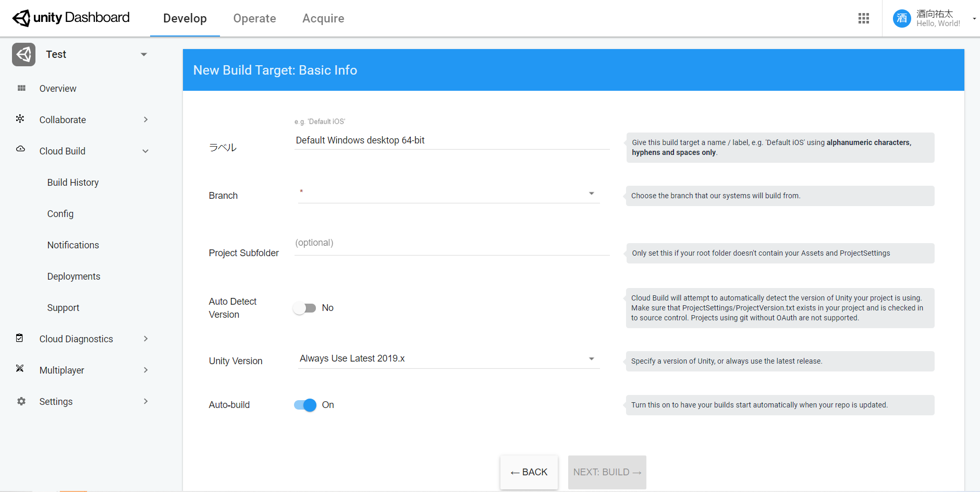
Task: Click the blue user avatar icon
Action: [902, 18]
